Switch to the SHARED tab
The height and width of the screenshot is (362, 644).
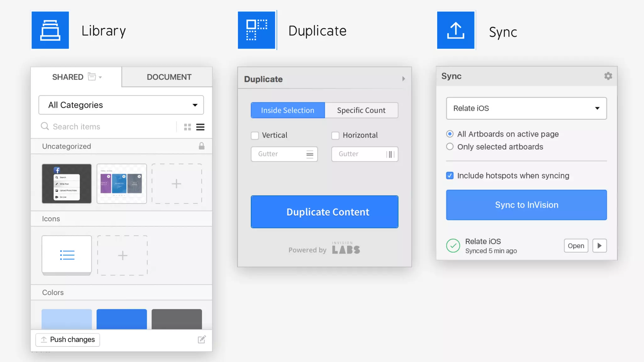tap(76, 77)
